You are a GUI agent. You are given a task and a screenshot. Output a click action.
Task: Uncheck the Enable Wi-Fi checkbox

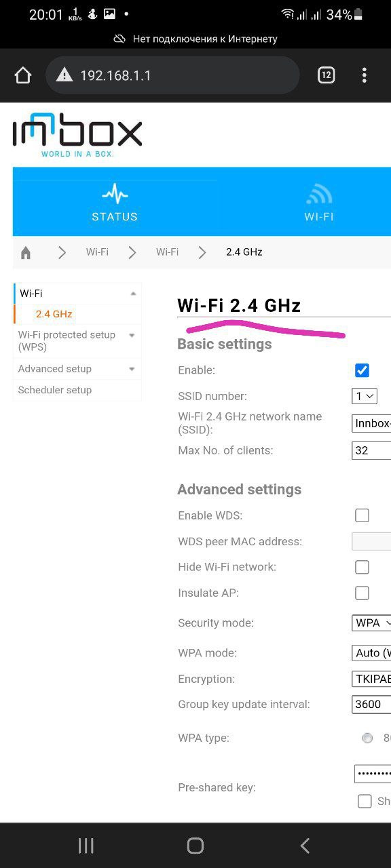(x=362, y=370)
